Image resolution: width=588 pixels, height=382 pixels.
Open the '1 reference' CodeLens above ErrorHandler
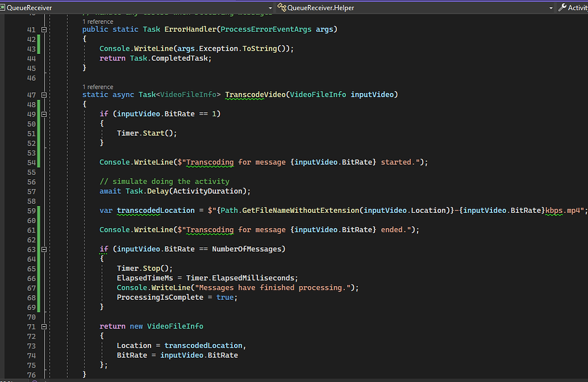[x=97, y=22]
